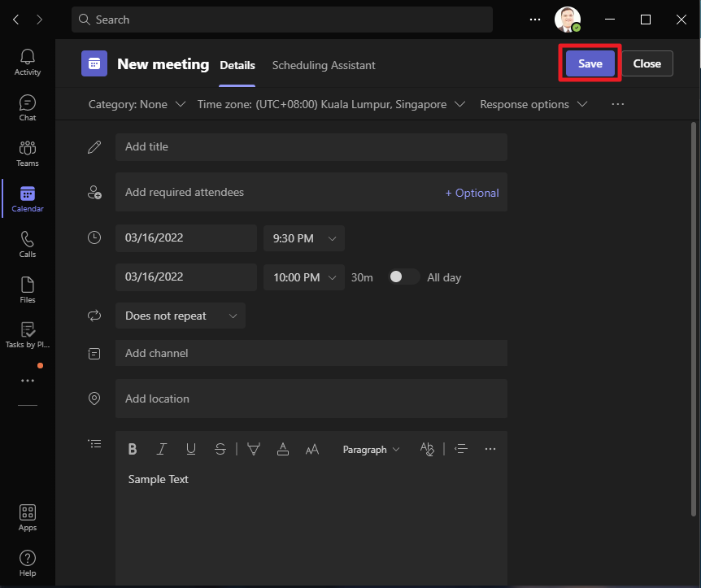Open the start time 9:30 PM dropdown

point(304,238)
